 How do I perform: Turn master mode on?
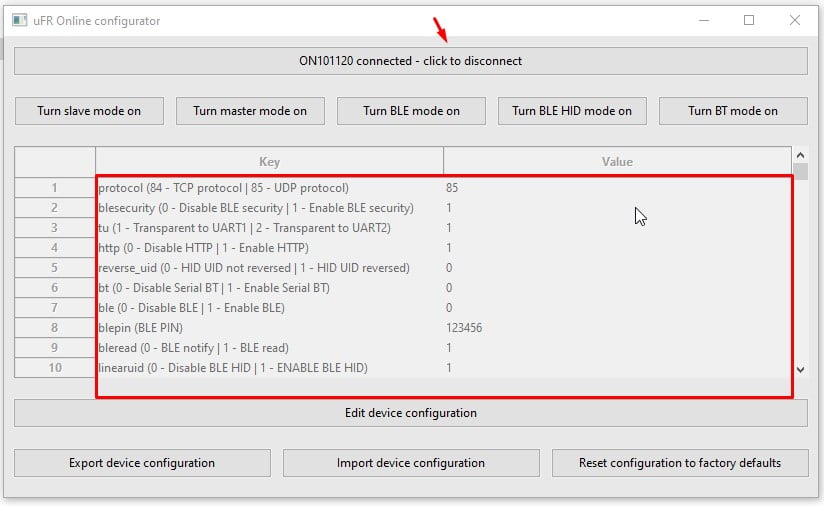(250, 111)
